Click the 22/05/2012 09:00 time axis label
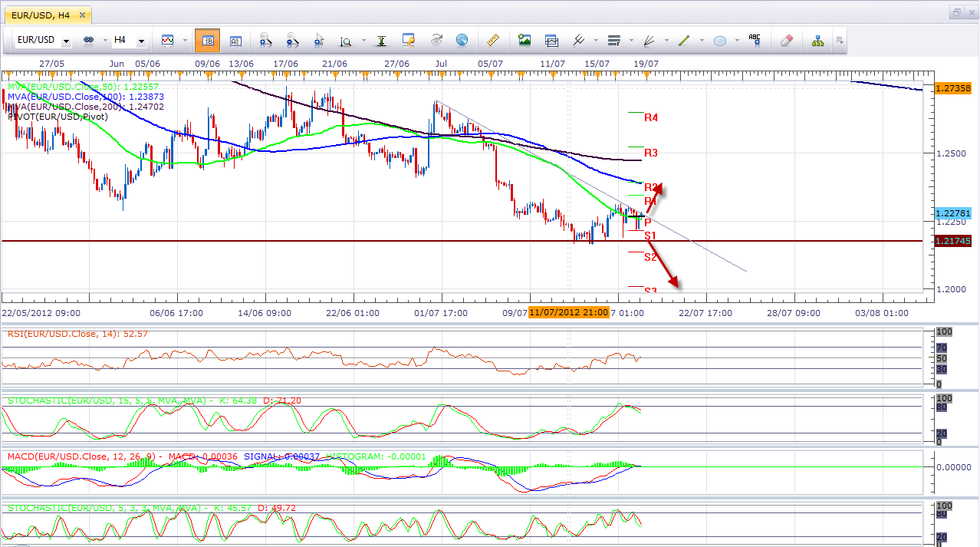 pos(41,313)
